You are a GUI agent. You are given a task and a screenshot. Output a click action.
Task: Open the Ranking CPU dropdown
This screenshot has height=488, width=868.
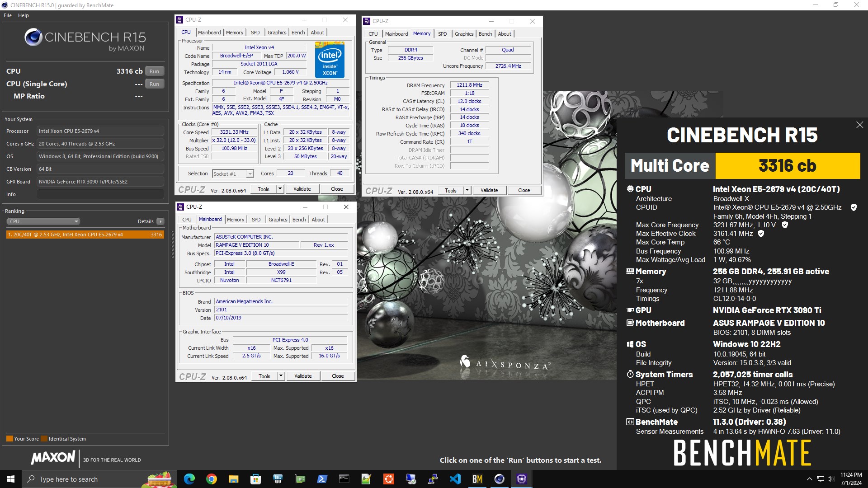click(43, 221)
